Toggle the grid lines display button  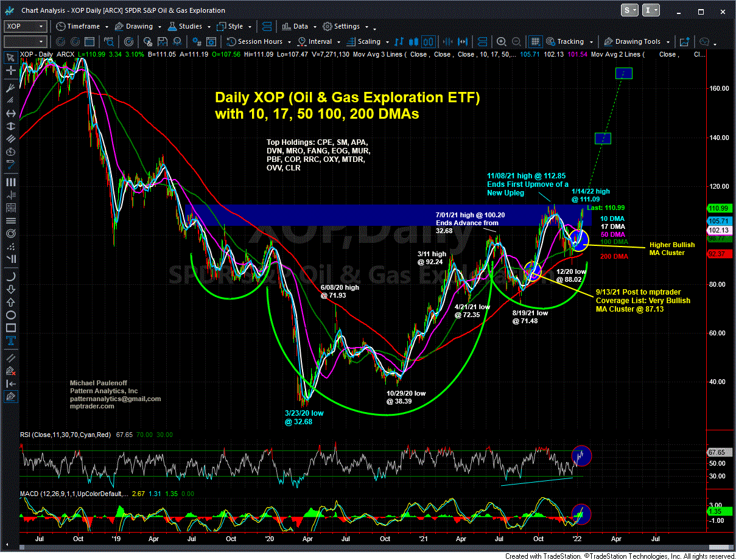point(535,42)
